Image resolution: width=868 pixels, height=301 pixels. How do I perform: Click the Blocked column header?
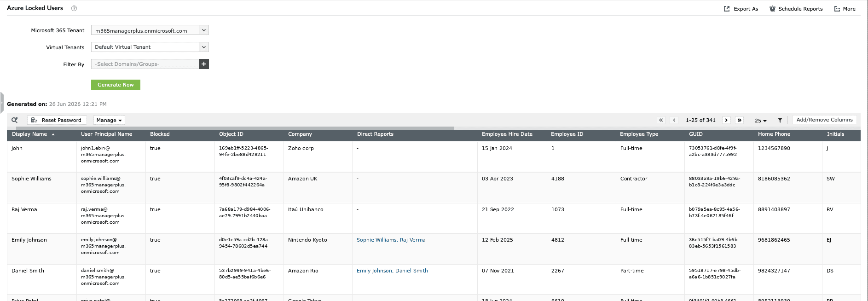coord(160,134)
